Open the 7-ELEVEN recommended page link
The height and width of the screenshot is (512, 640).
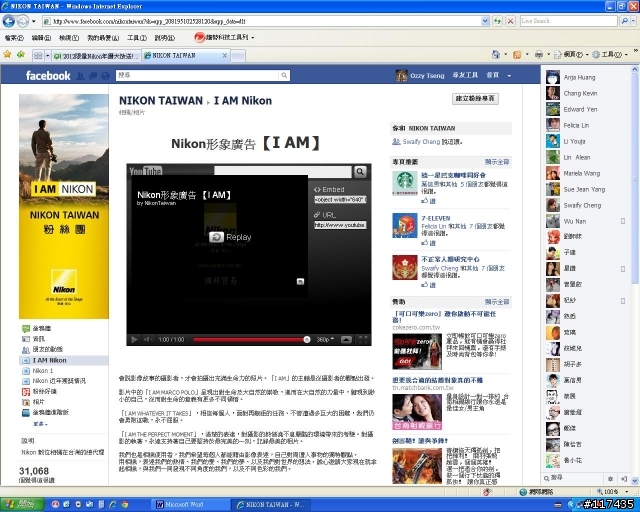tap(436, 218)
